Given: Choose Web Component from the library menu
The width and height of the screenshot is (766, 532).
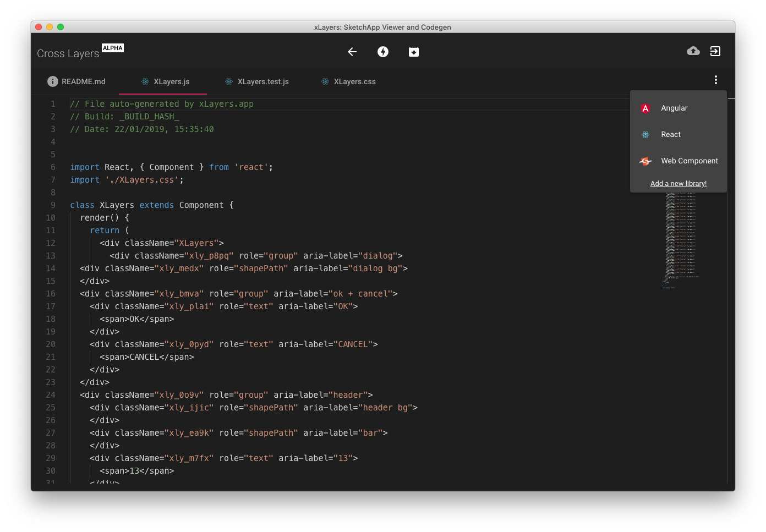Looking at the screenshot, I should (679, 161).
